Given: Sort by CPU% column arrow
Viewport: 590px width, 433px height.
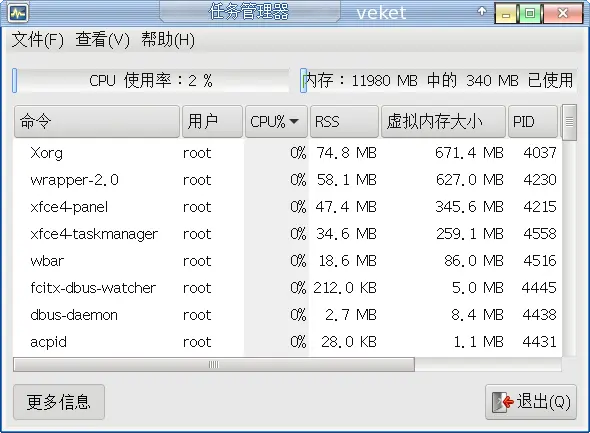Looking at the screenshot, I should pyautogui.click(x=294, y=122).
